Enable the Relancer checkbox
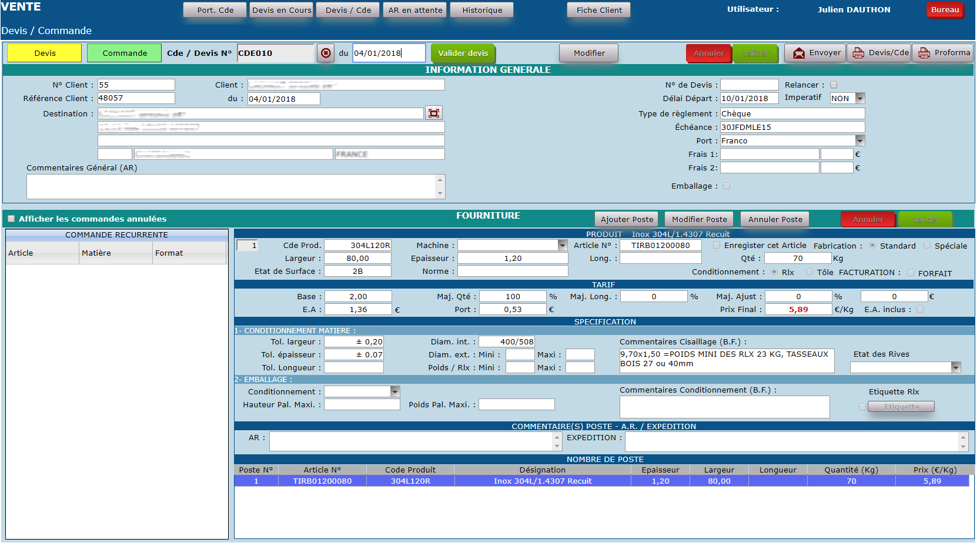Image resolution: width=980 pixels, height=546 pixels. [x=834, y=85]
